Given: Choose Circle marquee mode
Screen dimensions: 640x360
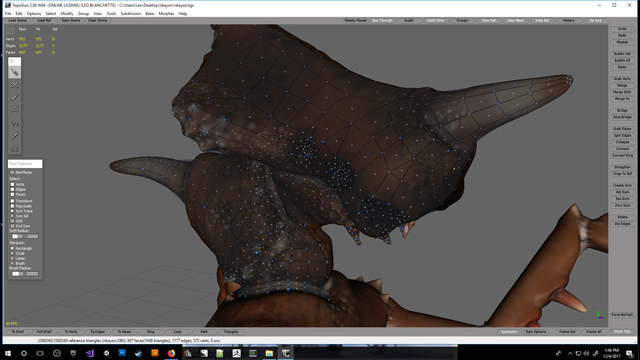Looking at the screenshot, I should (12, 253).
